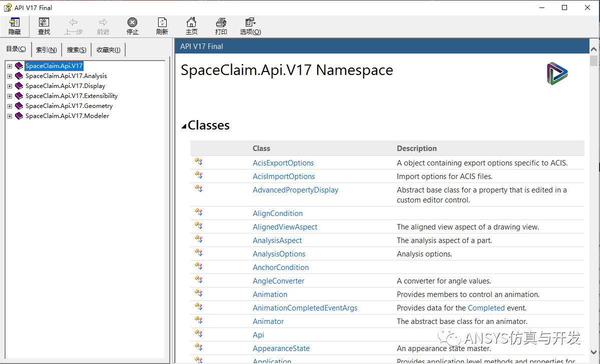This screenshot has width=600, height=364.
Task: Expand the SpaceClaim.Api.V17.Analysis node
Action: click(x=10, y=76)
